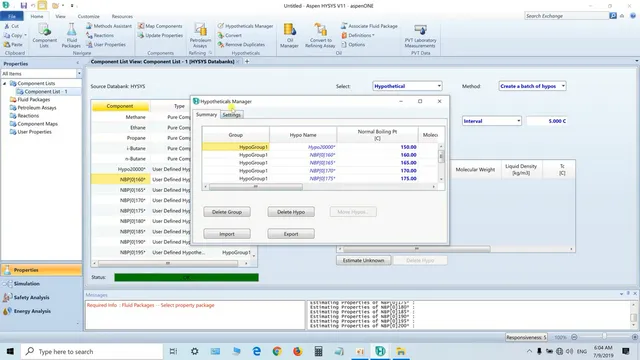The image size is (640, 360).
Task: Click the Windows Start button
Action: tap(10, 351)
